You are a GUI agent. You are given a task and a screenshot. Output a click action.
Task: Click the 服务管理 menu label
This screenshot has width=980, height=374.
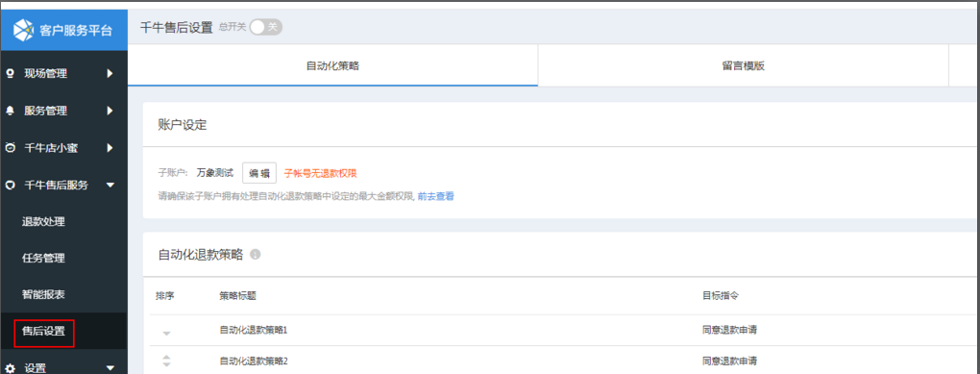tap(45, 111)
